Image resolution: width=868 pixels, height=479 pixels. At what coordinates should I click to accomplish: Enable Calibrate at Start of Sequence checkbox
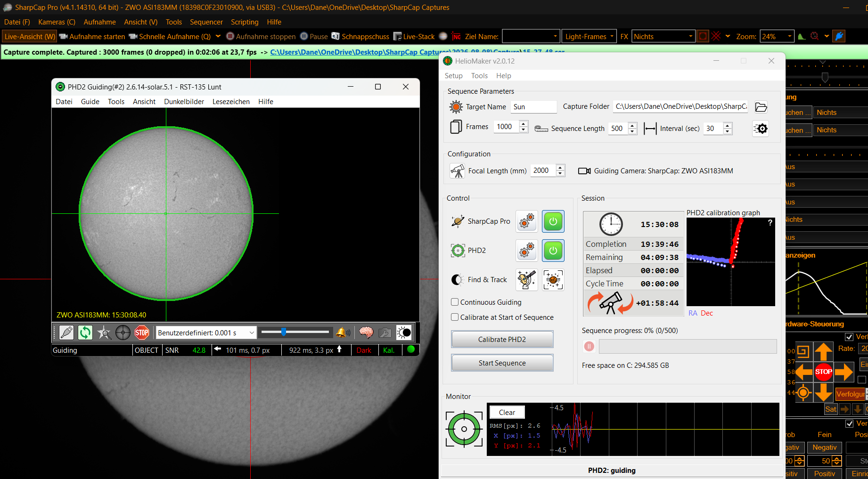point(455,317)
